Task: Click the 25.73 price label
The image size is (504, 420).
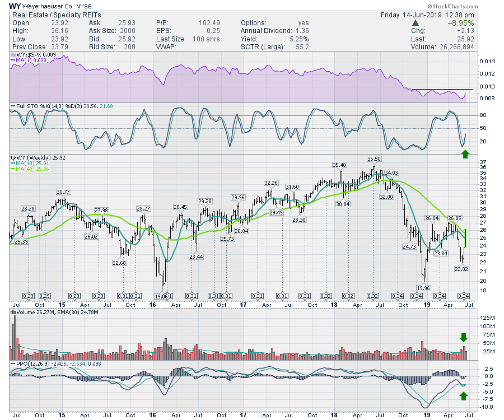Action: (227, 239)
